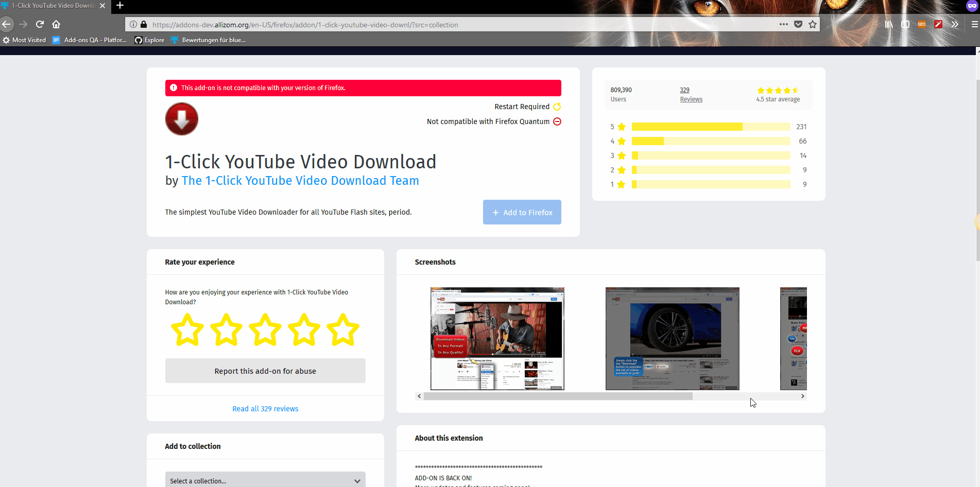Rate the add-on two stars
Image resolution: width=980 pixels, height=487 pixels.
(226, 329)
